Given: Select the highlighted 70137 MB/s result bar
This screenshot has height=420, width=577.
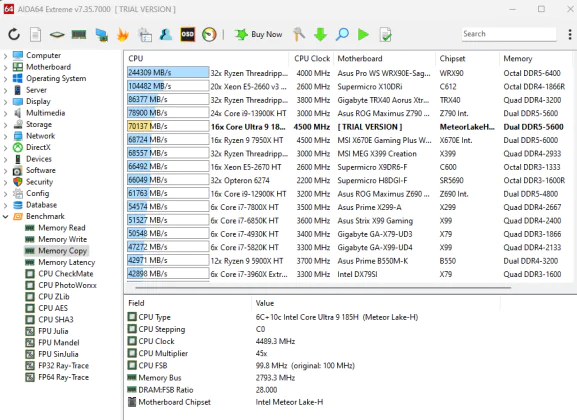Looking at the screenshot, I should click(x=168, y=126).
